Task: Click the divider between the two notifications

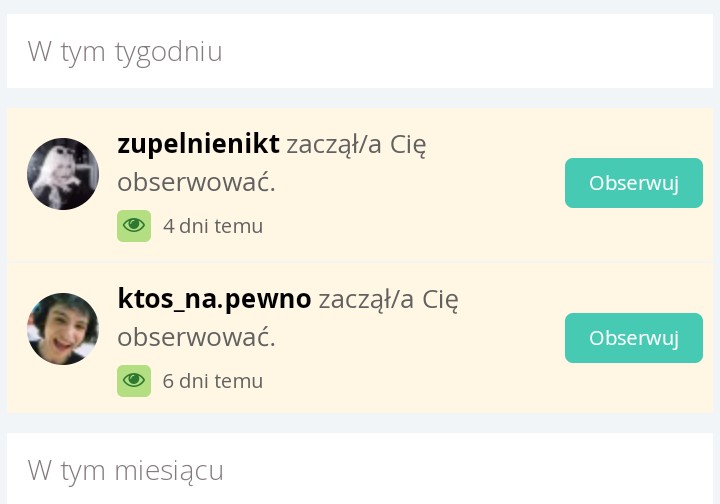Action: tap(360, 262)
